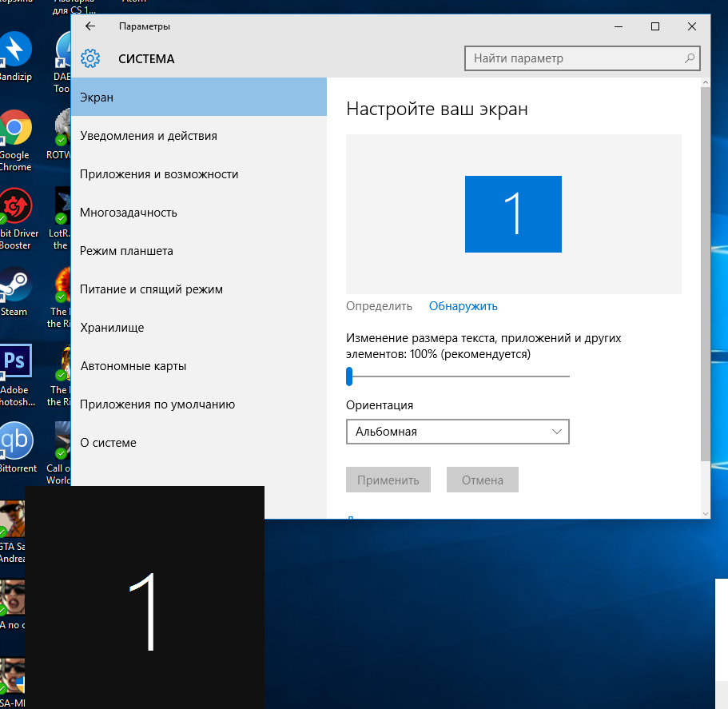This screenshot has height=709, width=728.
Task: Click the Обнаружить link
Action: 463,306
